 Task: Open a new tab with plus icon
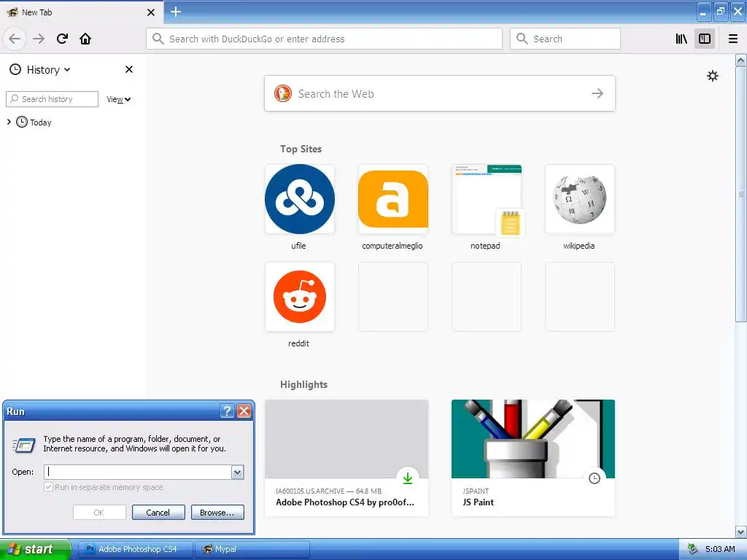tap(176, 12)
